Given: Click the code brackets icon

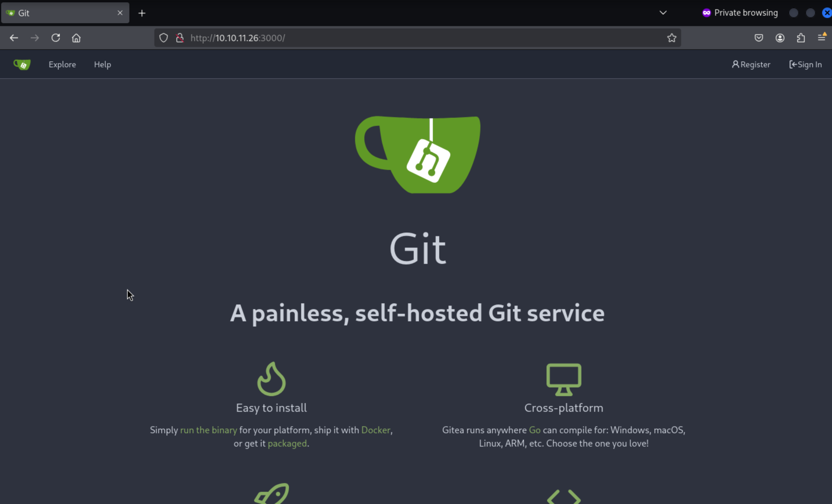Looking at the screenshot, I should tap(564, 496).
